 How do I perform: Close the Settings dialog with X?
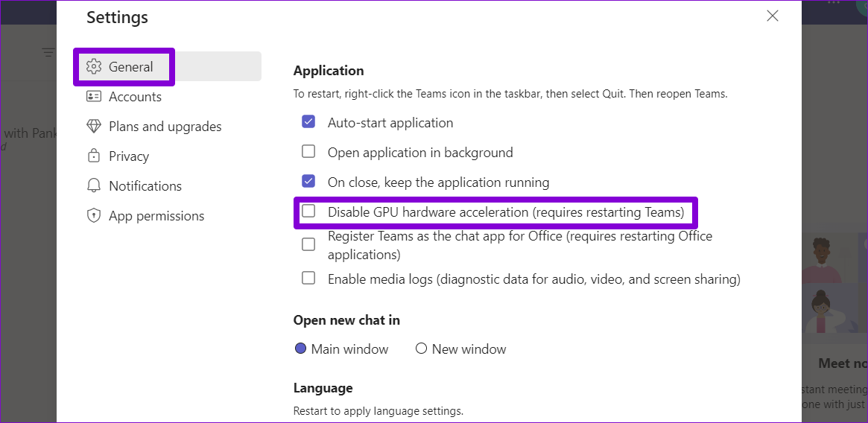click(772, 16)
